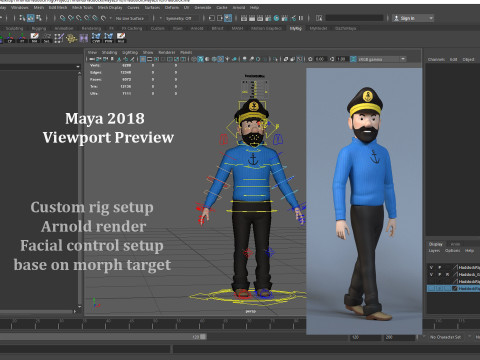This screenshot has width=480, height=360.
Task: Open the Channels menu in Channel Box
Action: pyautogui.click(x=436, y=59)
